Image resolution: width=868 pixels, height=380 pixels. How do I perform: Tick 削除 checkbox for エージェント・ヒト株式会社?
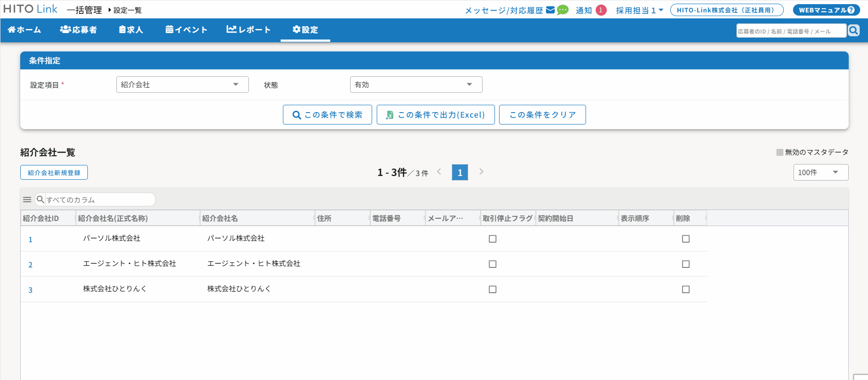click(x=686, y=264)
